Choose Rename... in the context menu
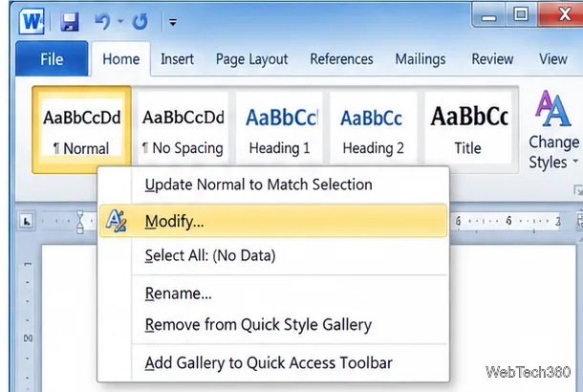583x392 pixels. click(273, 294)
